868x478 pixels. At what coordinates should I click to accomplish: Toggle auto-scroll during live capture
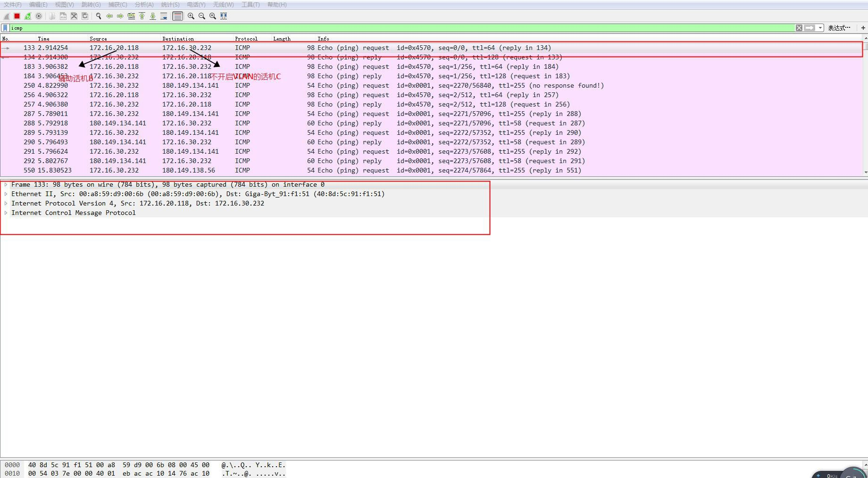(164, 16)
